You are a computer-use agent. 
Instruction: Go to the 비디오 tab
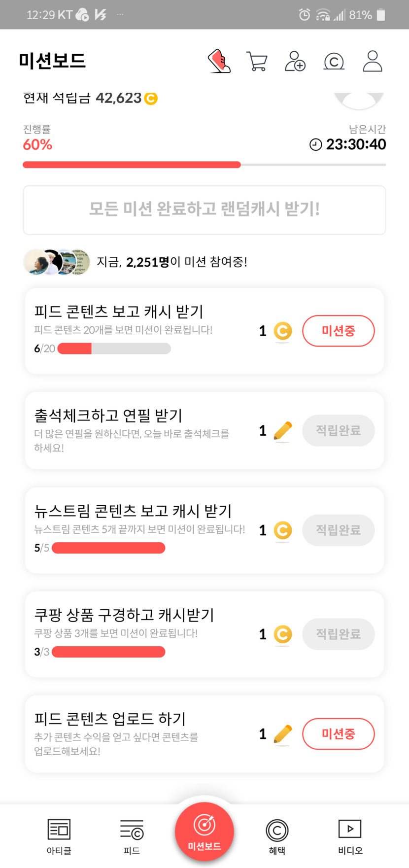[350, 836]
